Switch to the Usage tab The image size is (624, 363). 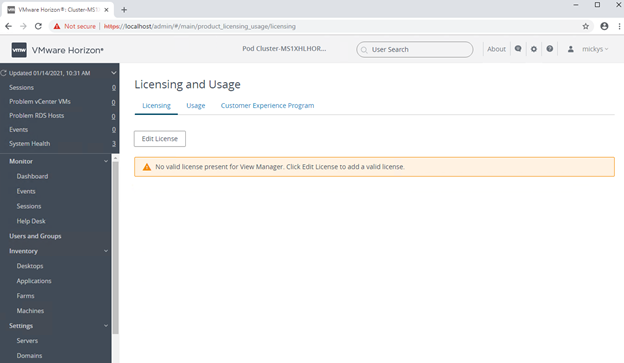(196, 105)
